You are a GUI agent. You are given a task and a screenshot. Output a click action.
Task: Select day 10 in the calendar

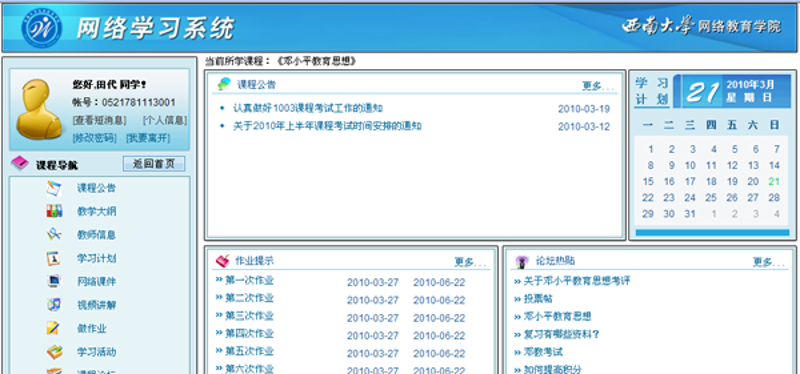[x=690, y=165]
